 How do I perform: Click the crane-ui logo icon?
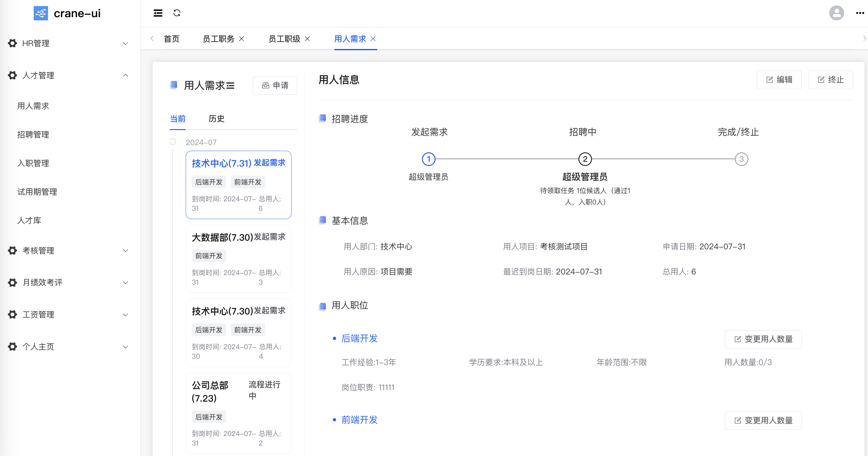point(41,13)
